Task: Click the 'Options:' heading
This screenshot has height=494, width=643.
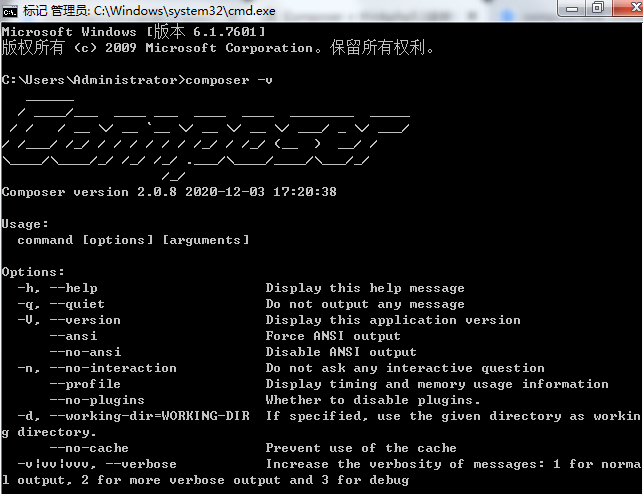Action: click(33, 272)
